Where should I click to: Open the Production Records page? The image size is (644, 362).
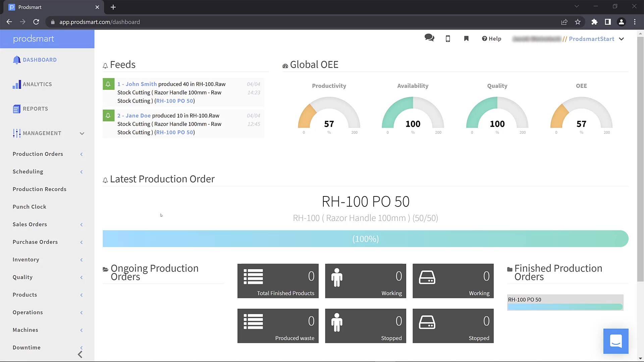click(x=39, y=189)
